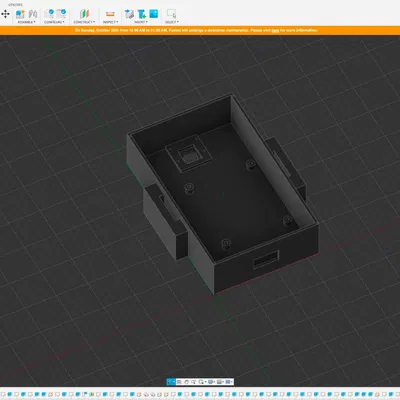Image resolution: width=400 pixels, height=400 pixels.
Task: Open the ASSEMBLE dropdown menu
Action: click(x=26, y=22)
